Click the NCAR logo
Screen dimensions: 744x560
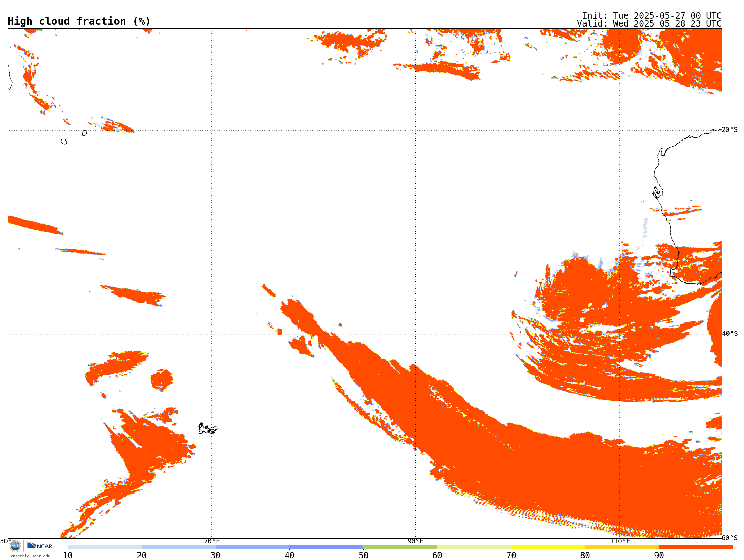(x=40, y=546)
